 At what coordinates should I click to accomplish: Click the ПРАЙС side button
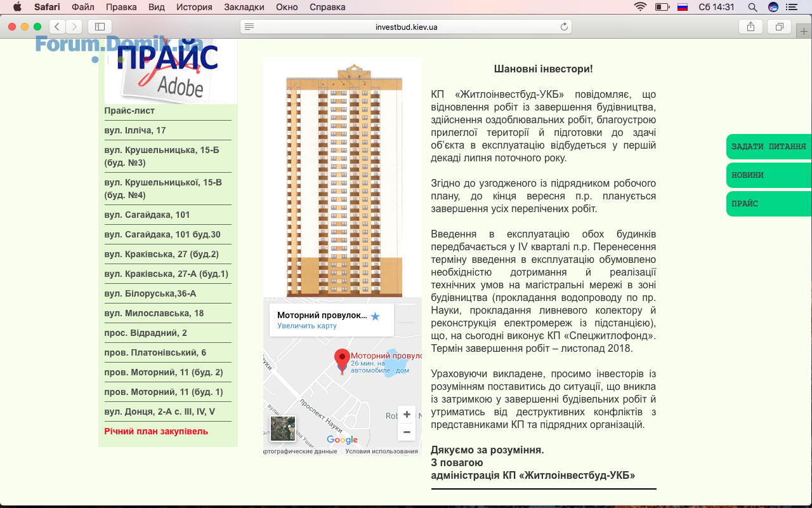[769, 204]
